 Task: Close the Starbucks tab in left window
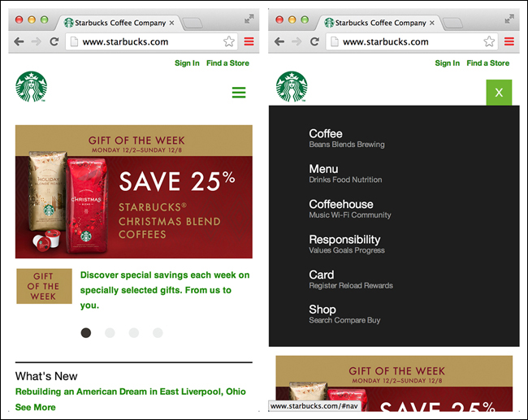click(x=171, y=23)
